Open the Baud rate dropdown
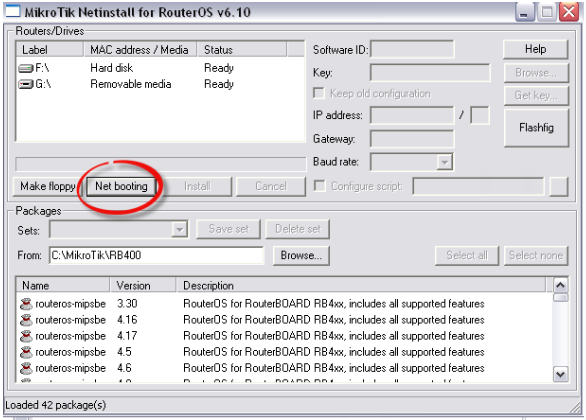Screen dimensions: 586x420 [x=444, y=162]
